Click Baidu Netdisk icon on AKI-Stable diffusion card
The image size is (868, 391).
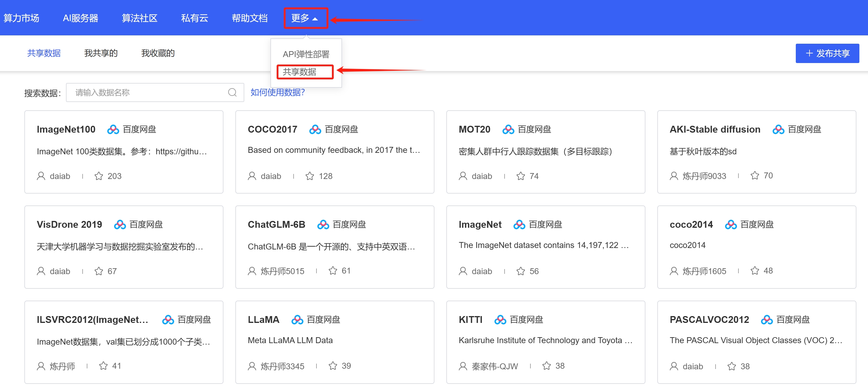[x=778, y=129]
